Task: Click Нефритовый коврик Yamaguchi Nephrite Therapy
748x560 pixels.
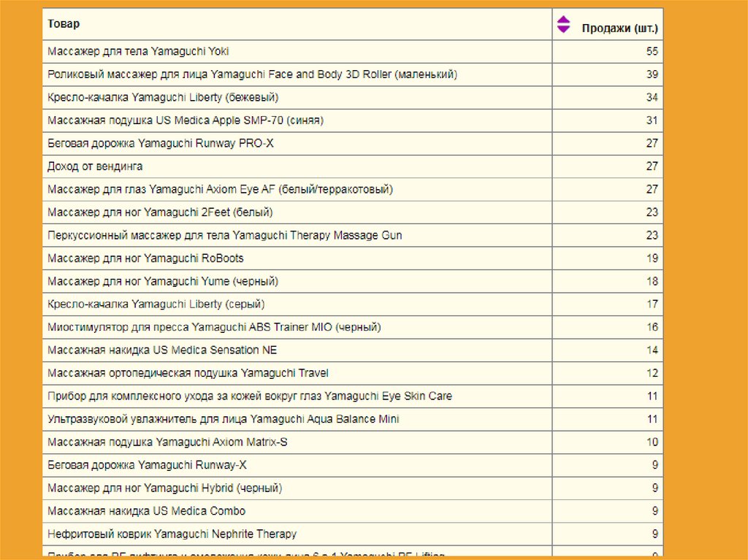Action: pyautogui.click(x=172, y=534)
